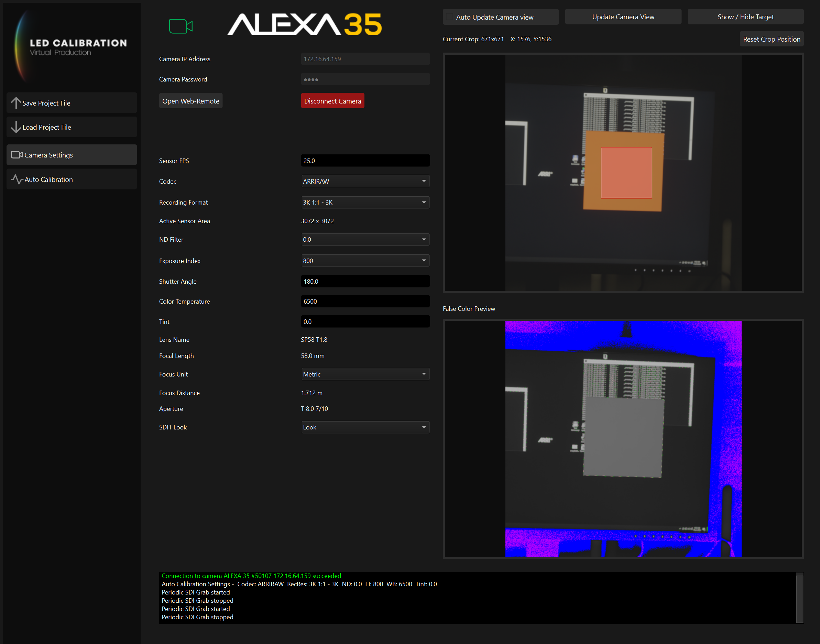Switch to Auto Calibration section
Screen dimensions: 820x644
(72, 179)
